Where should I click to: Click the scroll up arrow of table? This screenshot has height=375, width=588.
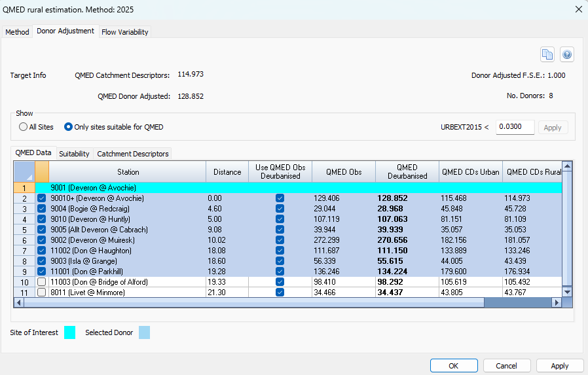[567, 166]
